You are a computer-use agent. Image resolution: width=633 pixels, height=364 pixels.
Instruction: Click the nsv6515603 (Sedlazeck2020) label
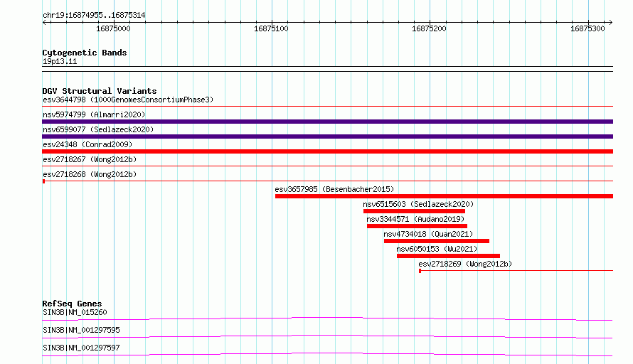click(418, 204)
